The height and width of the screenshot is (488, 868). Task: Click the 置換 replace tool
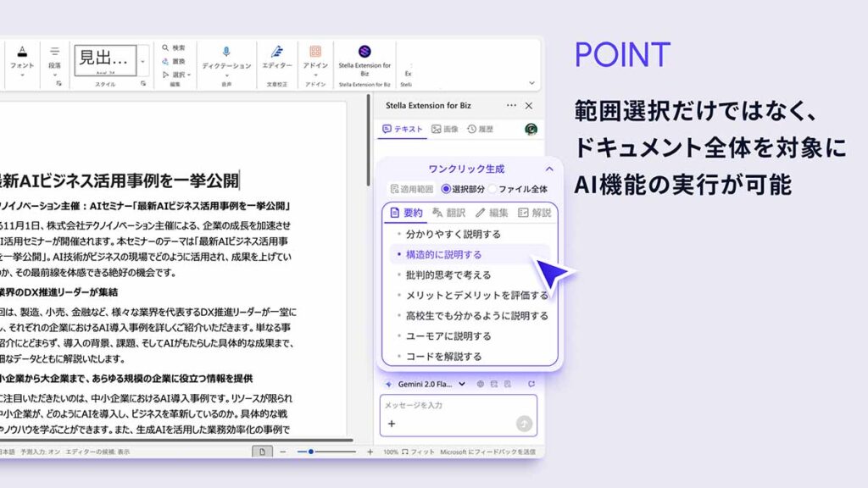click(x=174, y=61)
